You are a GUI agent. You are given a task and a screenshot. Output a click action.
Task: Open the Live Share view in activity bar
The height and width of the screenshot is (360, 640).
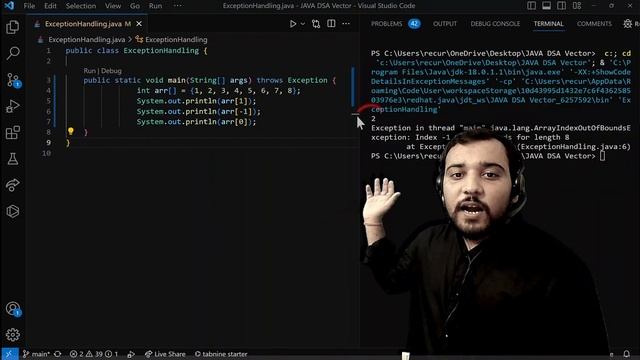(x=13, y=185)
